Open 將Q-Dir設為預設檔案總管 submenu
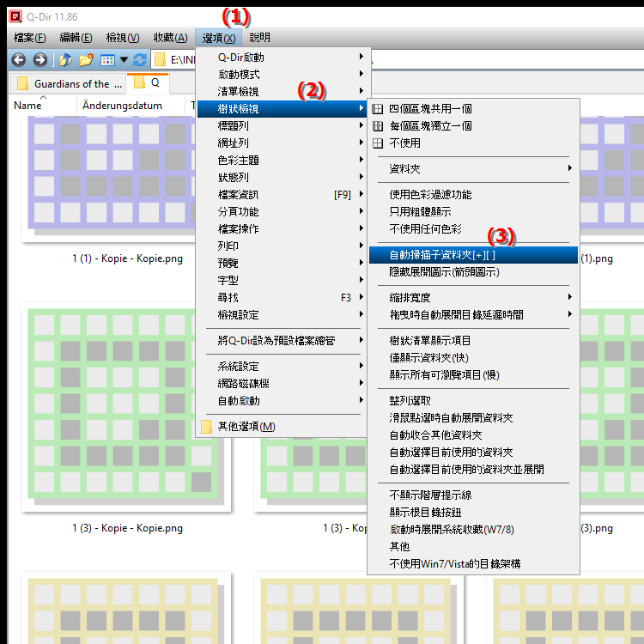644x644 pixels. [x=282, y=341]
